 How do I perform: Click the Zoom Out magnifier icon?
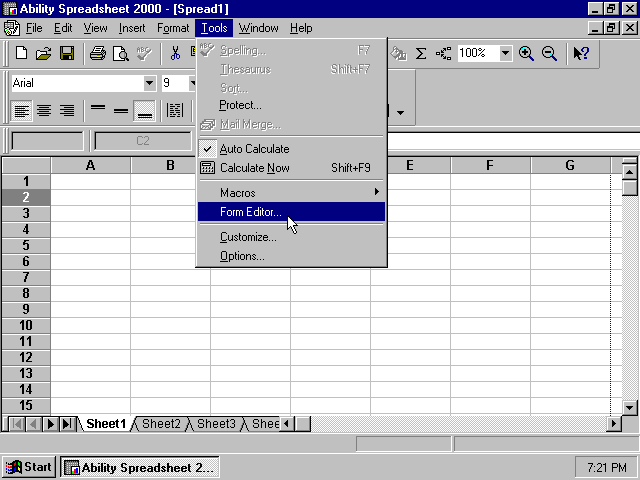click(x=549, y=53)
